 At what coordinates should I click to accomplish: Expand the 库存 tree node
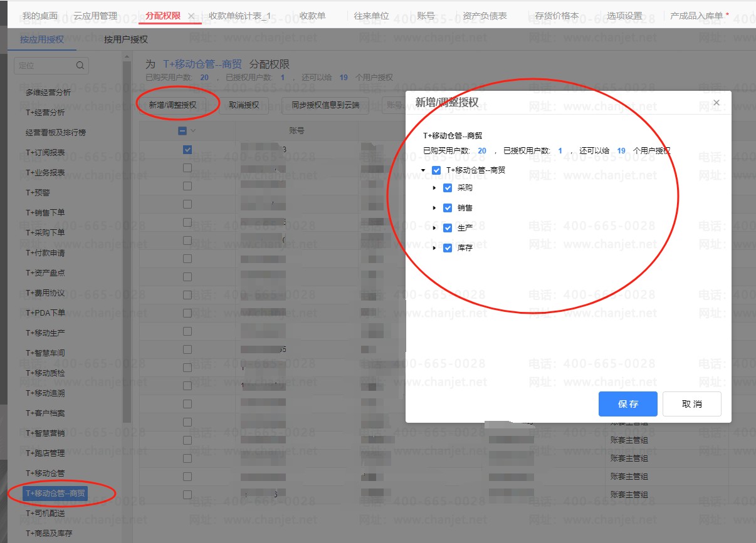[x=434, y=248]
